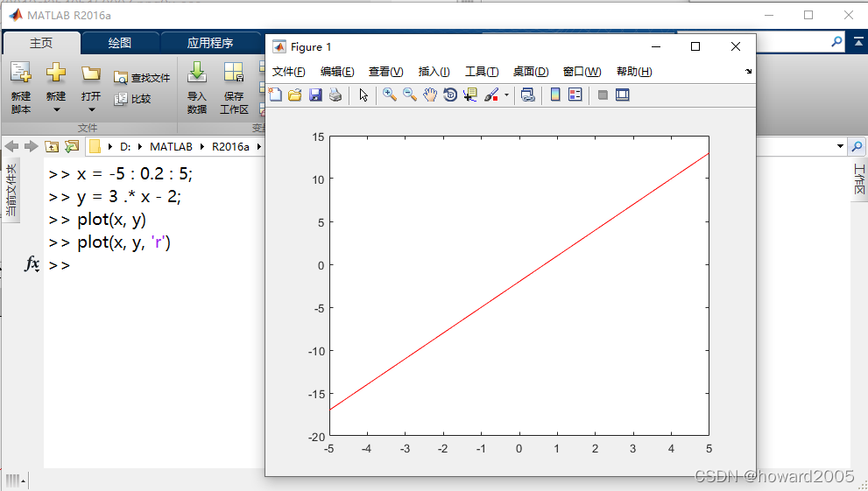Click R2016a in the address path

click(x=230, y=146)
